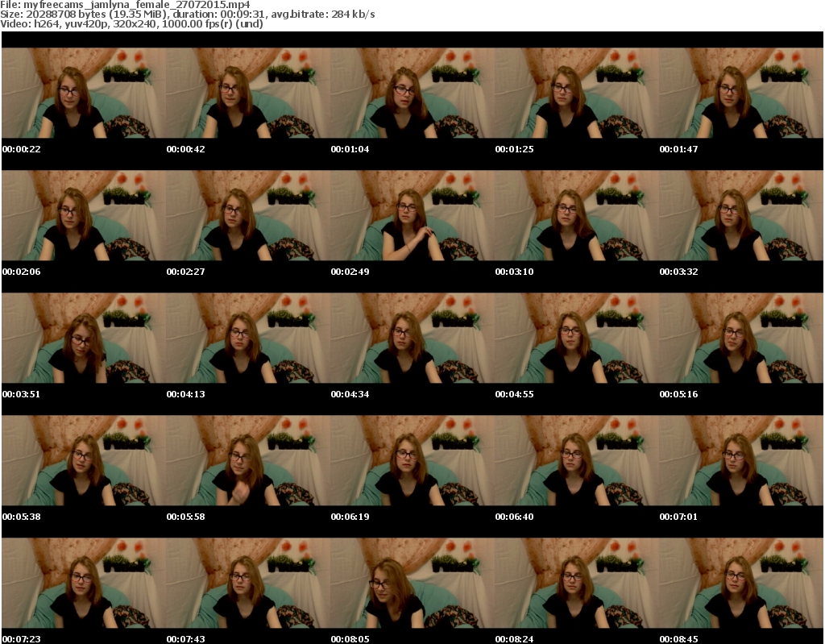Screen dimensions: 825x644
Task: View the thumbnail frame at 00:07:23
Action: tap(84, 583)
